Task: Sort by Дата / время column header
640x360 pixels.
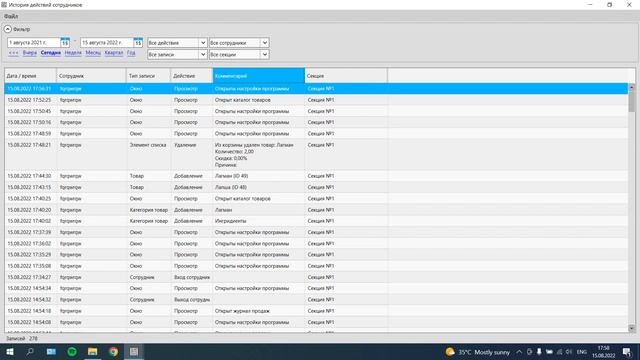Action: tap(31, 76)
